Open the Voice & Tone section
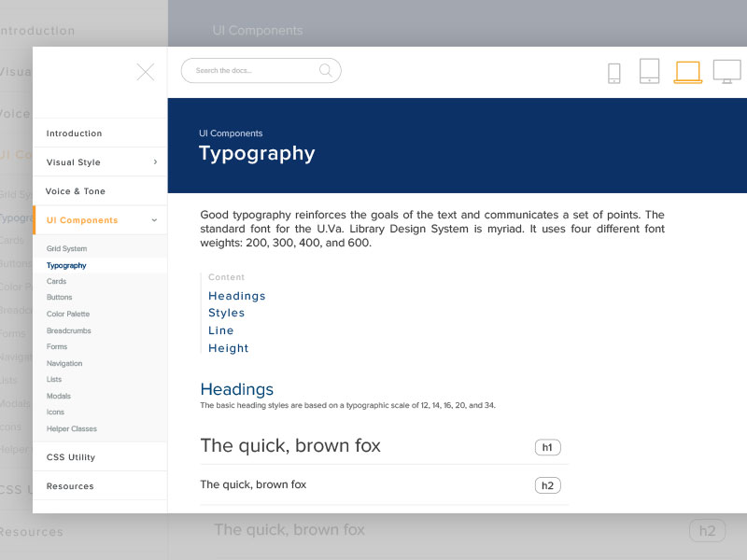The width and height of the screenshot is (747, 560). 100,191
